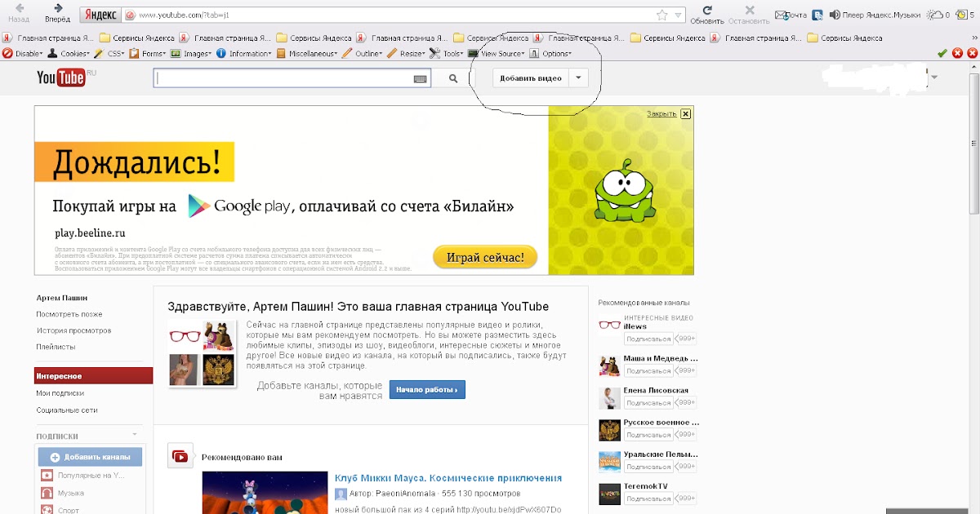The image size is (980, 514).
Task: Open История просмотров in sidebar
Action: (73, 330)
